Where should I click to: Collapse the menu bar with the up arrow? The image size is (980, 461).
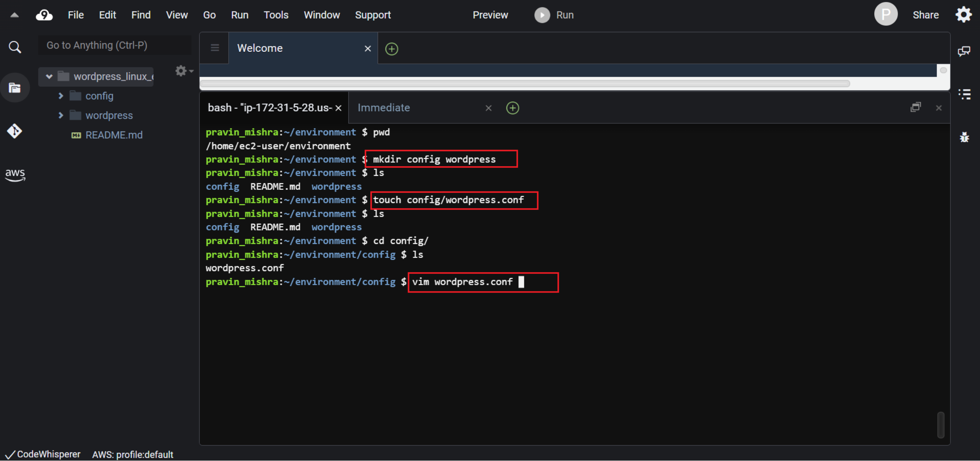[x=14, y=15]
